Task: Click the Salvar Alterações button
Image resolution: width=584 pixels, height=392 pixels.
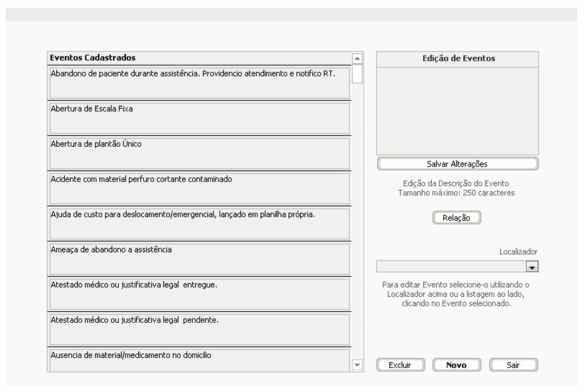Action: point(457,164)
